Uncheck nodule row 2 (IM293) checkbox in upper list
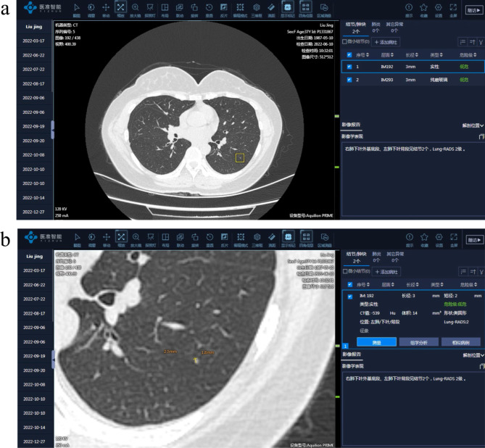Viewport: 485px width, 448px height. coord(349,78)
